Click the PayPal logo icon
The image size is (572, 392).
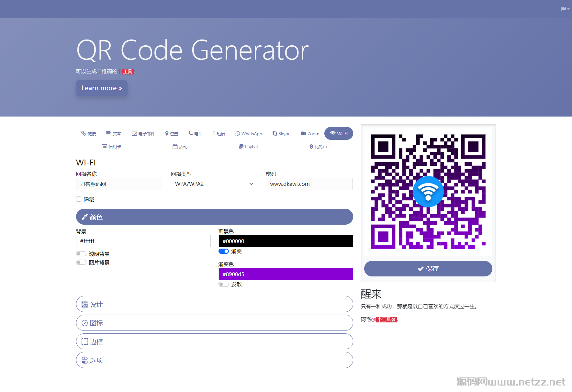click(241, 146)
